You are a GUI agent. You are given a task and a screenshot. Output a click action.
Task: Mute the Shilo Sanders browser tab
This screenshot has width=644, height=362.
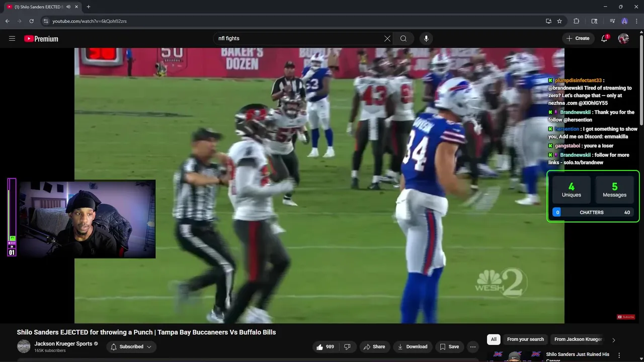pos(68,7)
